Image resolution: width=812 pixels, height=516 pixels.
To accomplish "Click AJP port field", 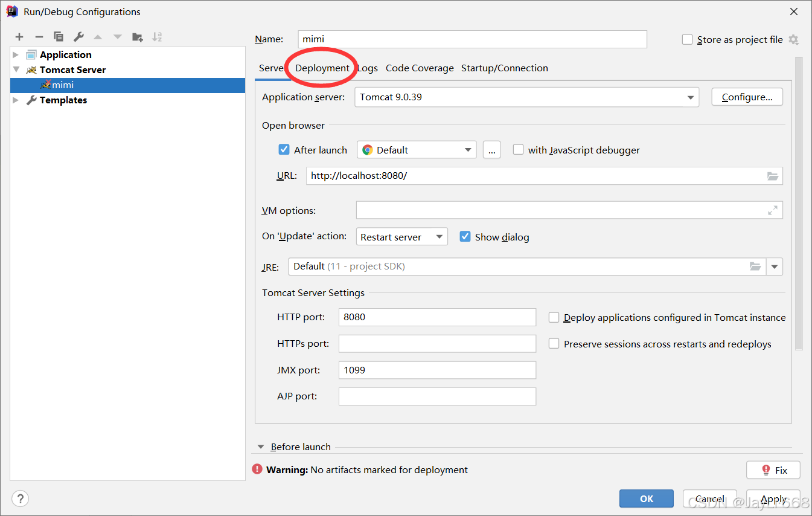I will pos(437,396).
